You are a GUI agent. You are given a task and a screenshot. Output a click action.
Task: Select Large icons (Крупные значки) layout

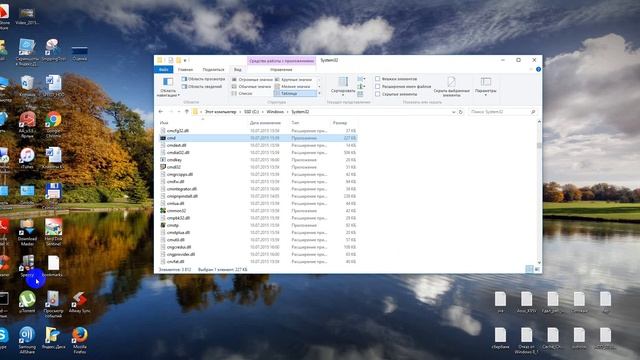[x=294, y=80]
